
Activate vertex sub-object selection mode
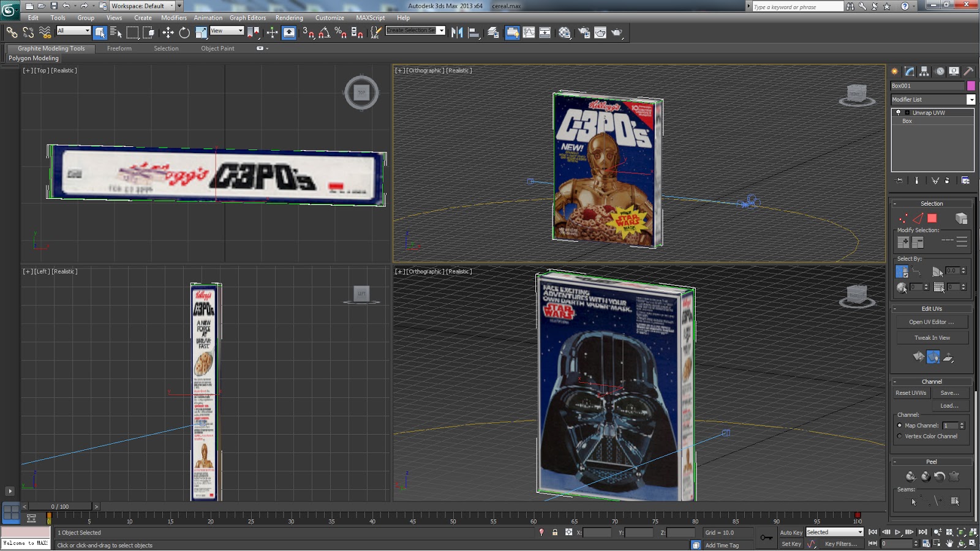[903, 218]
